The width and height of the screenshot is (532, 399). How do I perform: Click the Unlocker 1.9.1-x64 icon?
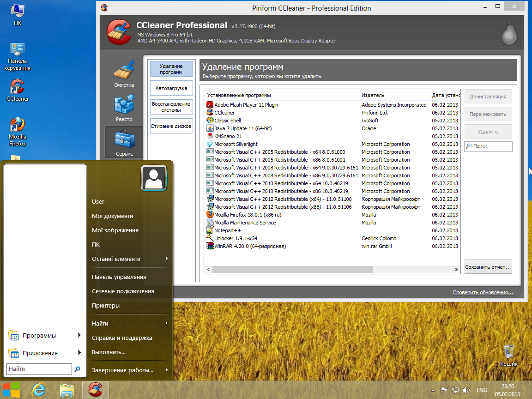(210, 238)
